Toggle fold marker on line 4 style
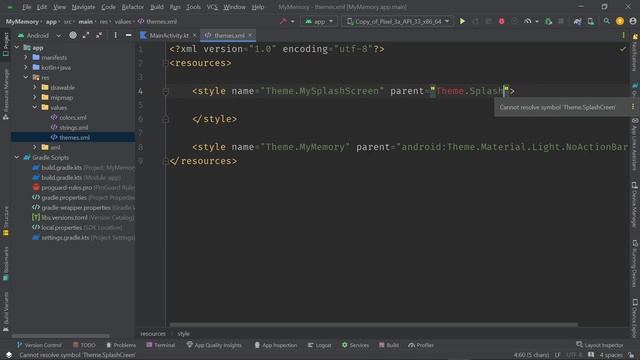 (x=165, y=91)
